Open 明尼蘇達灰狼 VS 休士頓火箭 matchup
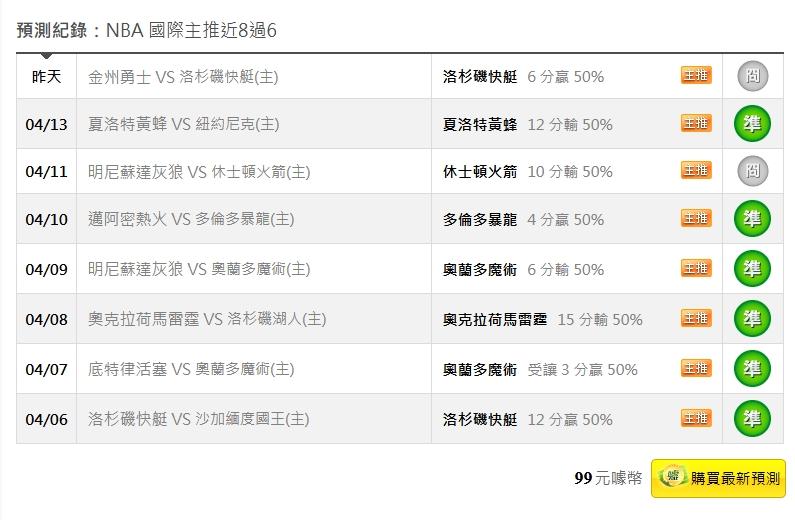Viewport: 795px width, 520px height. (x=199, y=172)
